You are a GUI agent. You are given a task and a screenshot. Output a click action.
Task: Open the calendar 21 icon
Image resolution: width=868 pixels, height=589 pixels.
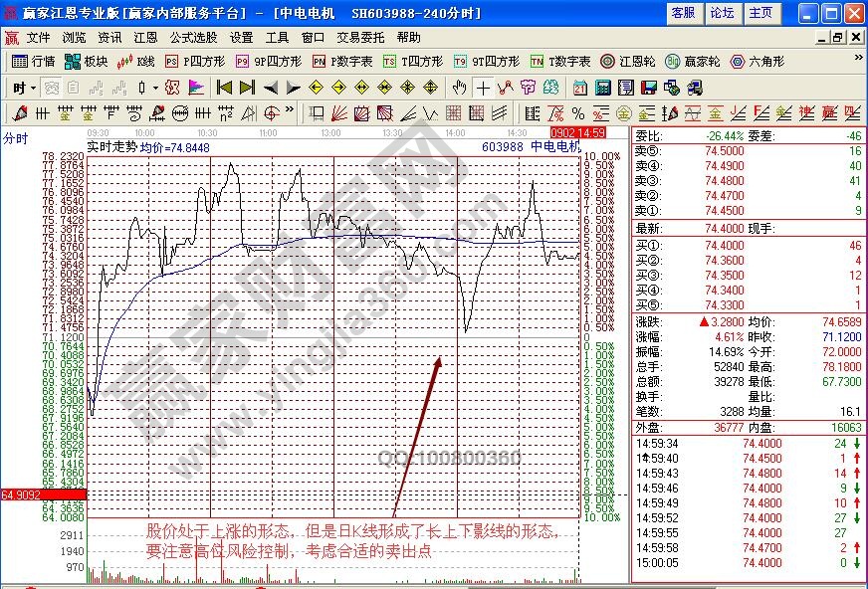coord(578,87)
